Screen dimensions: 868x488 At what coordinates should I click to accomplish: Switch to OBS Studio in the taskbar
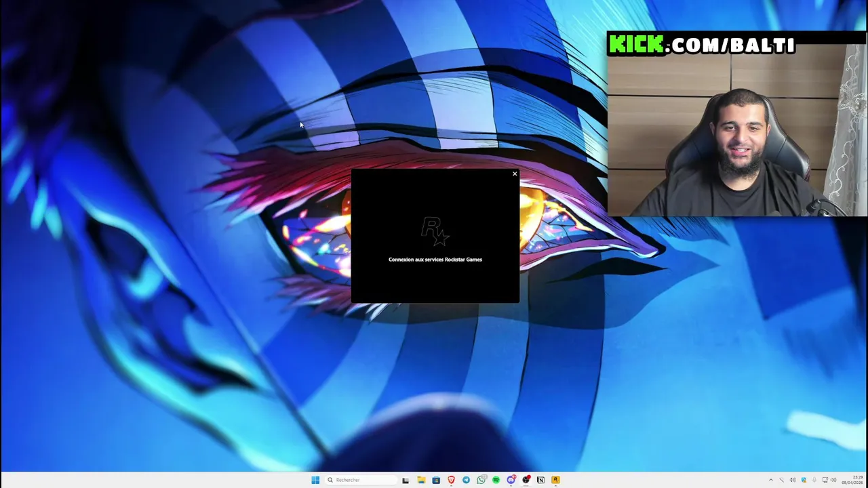(x=526, y=480)
